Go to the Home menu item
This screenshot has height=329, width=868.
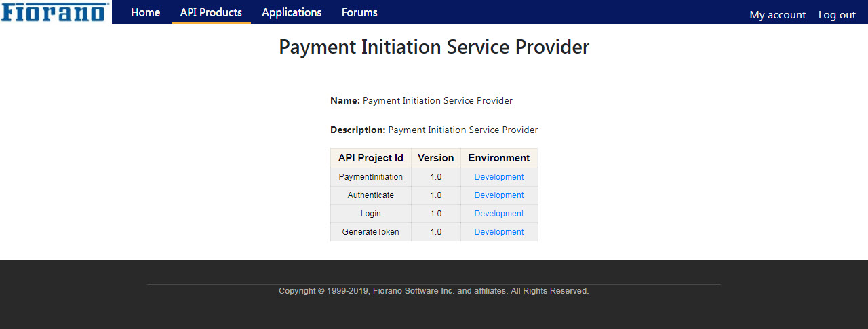pyautogui.click(x=145, y=12)
